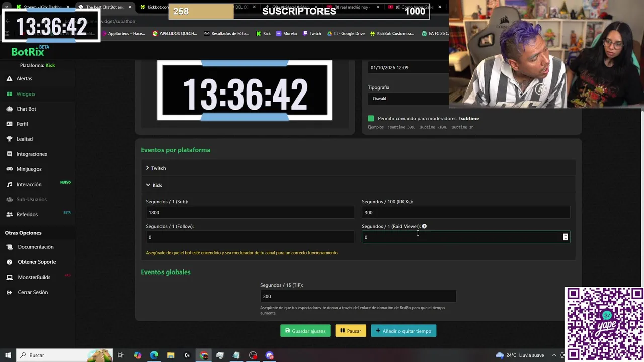
Task: Switch to the 'Como hacer' YouTube tab
Action: (415, 7)
